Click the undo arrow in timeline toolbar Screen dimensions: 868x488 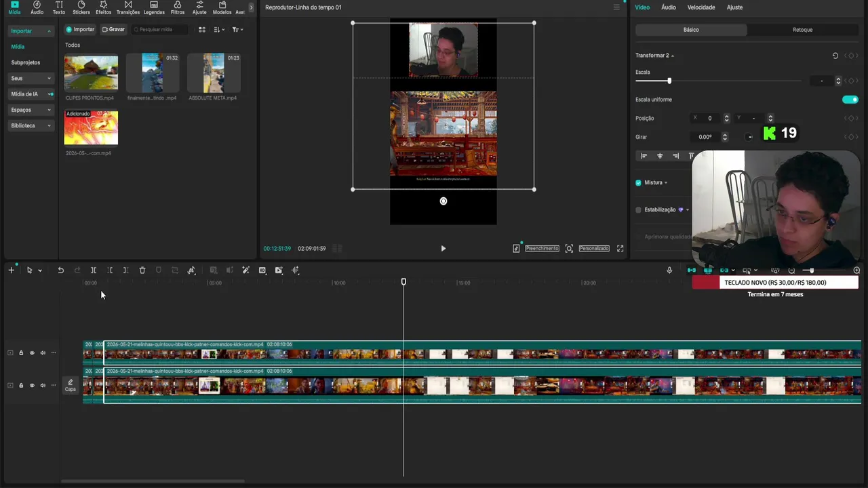60,270
